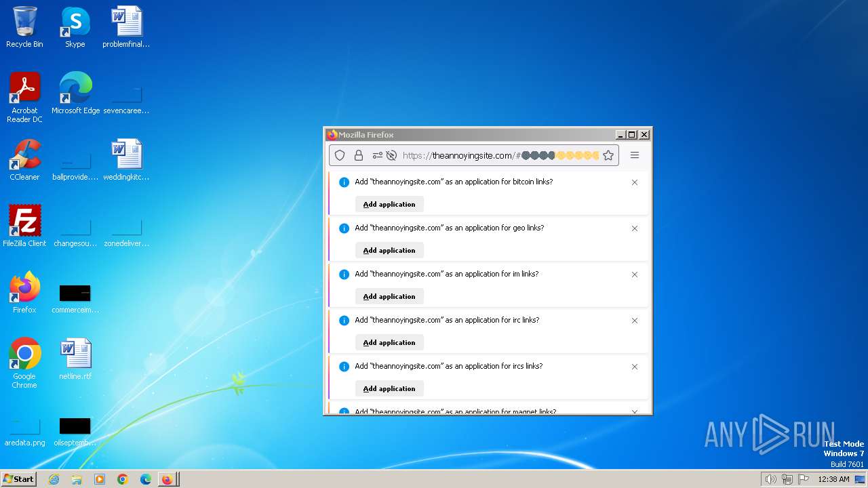This screenshot has height=488, width=868.
Task: Open the netline.rtf document
Action: 75,359
